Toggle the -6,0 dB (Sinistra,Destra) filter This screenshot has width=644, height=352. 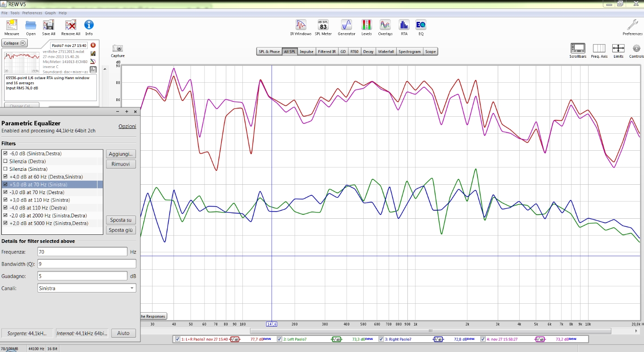(5, 153)
